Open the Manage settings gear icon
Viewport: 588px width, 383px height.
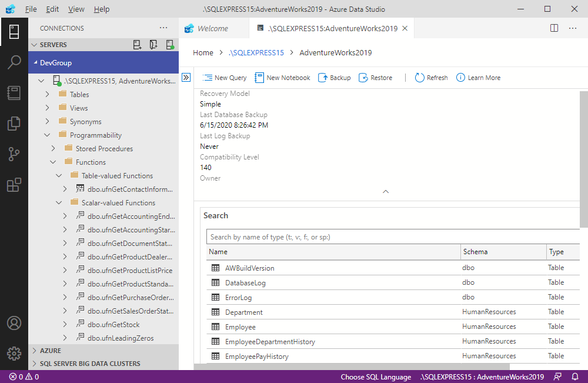coord(14,354)
